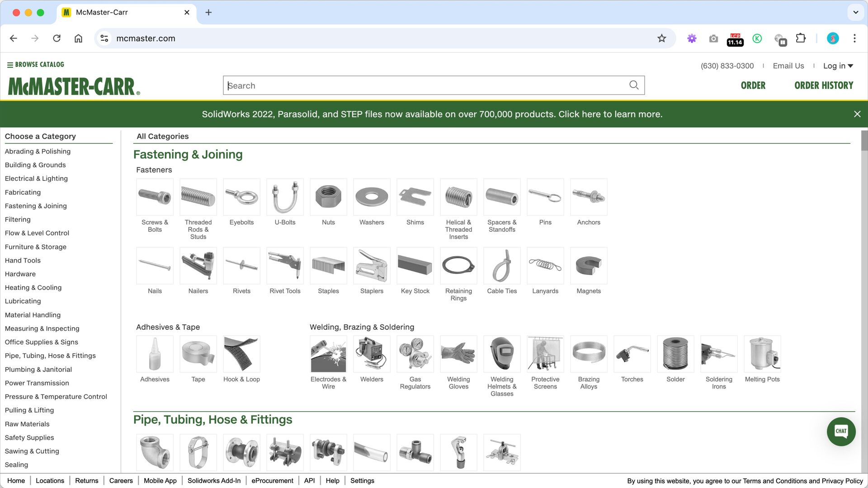Open the Browse Catalog menu
The image size is (868, 488).
(x=35, y=65)
